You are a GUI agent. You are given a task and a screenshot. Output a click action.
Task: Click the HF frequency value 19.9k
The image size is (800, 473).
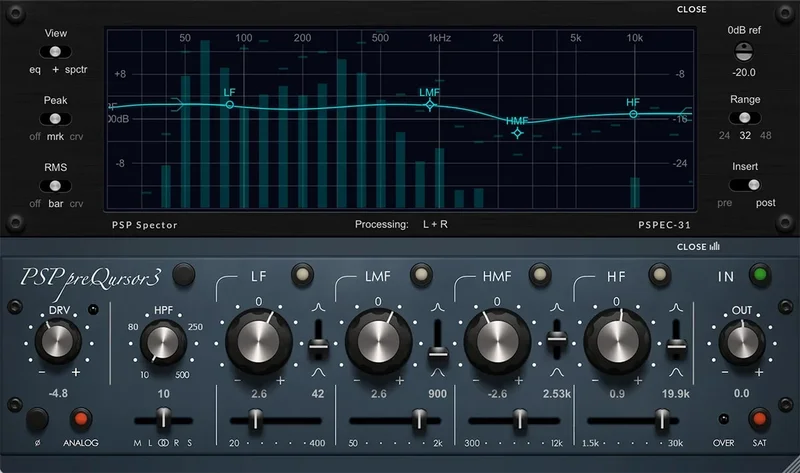(676, 393)
